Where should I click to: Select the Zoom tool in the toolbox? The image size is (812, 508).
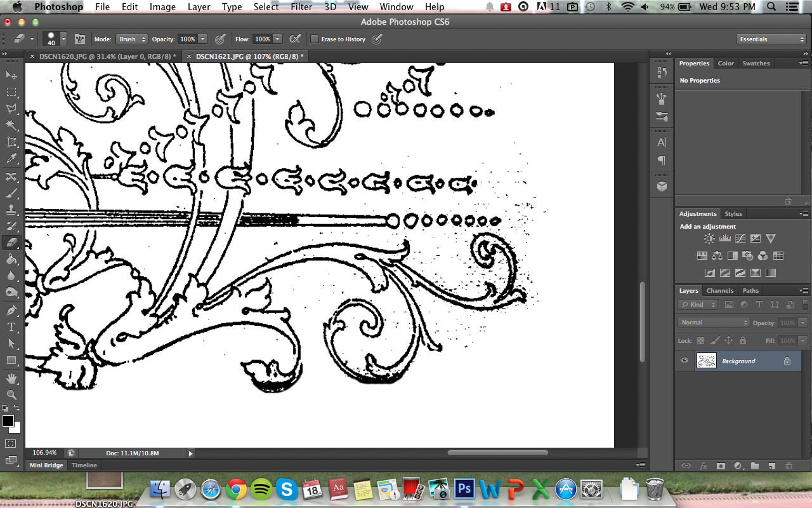[11, 395]
